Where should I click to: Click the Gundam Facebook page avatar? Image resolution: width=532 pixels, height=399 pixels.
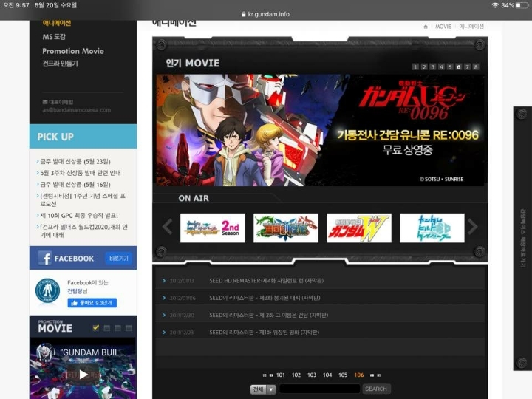47,291
